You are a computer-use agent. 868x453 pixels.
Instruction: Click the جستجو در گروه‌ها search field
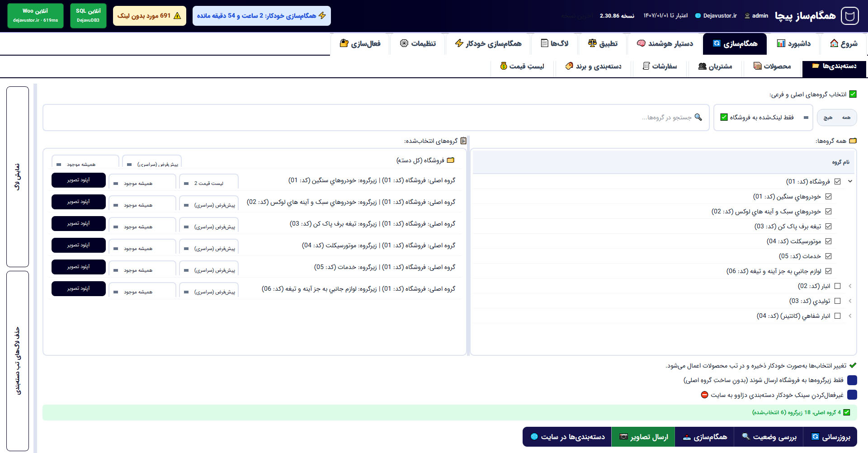(x=376, y=118)
